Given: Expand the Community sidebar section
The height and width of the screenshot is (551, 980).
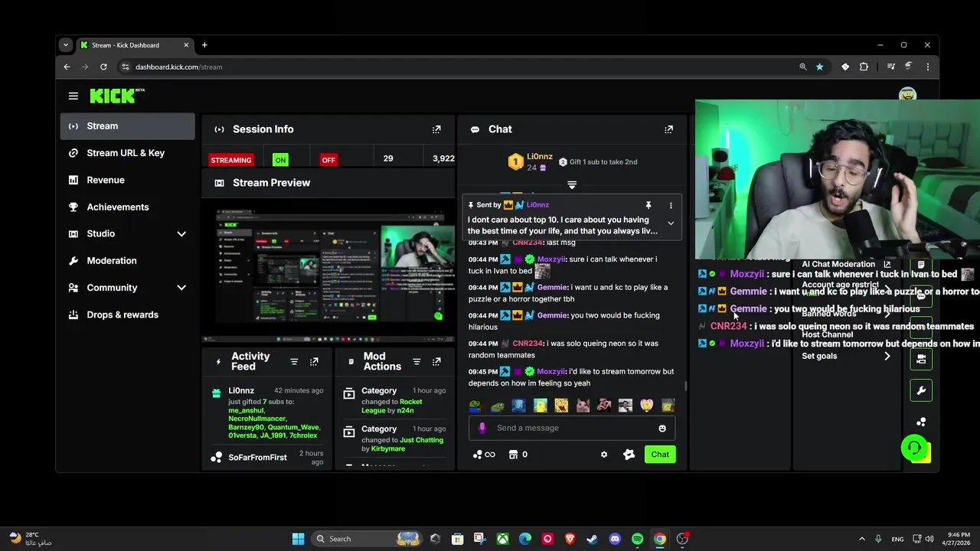Looking at the screenshot, I should click(x=181, y=288).
